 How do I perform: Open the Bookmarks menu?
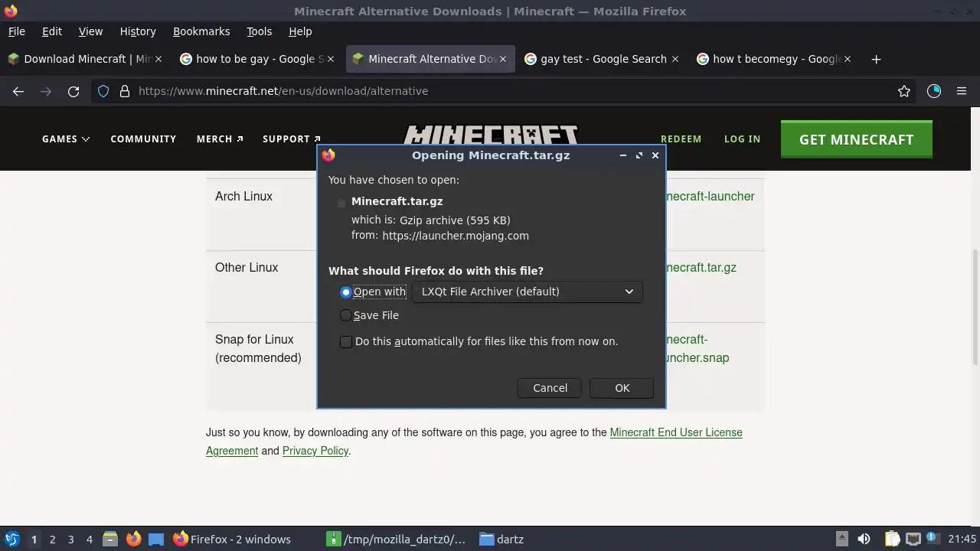click(201, 31)
